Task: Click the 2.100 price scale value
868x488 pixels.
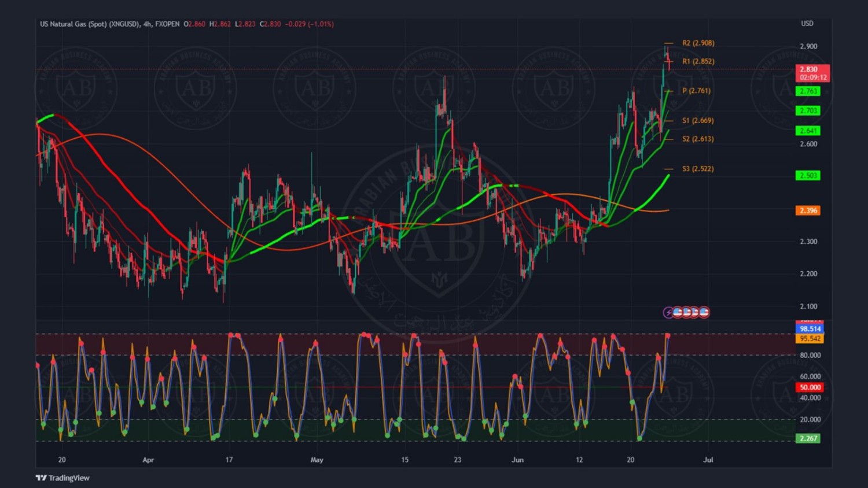Action: [x=808, y=306]
